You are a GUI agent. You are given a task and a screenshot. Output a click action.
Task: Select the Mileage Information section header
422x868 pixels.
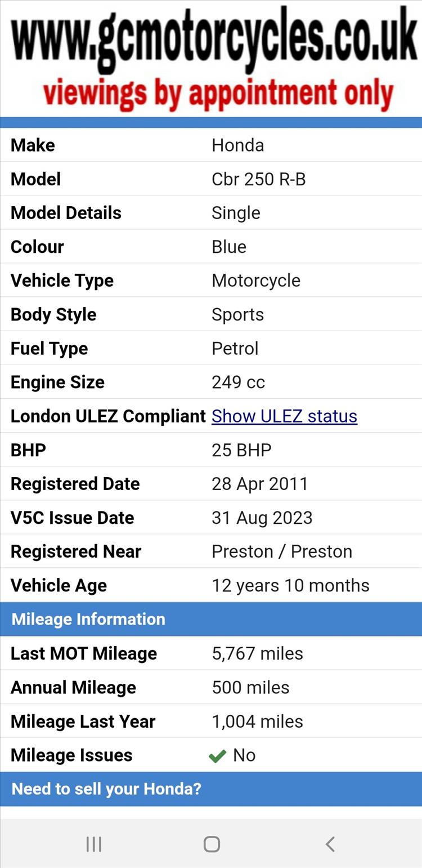coord(211,619)
